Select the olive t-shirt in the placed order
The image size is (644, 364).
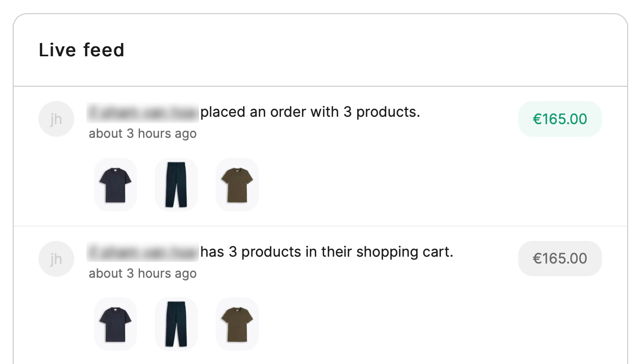tap(237, 184)
